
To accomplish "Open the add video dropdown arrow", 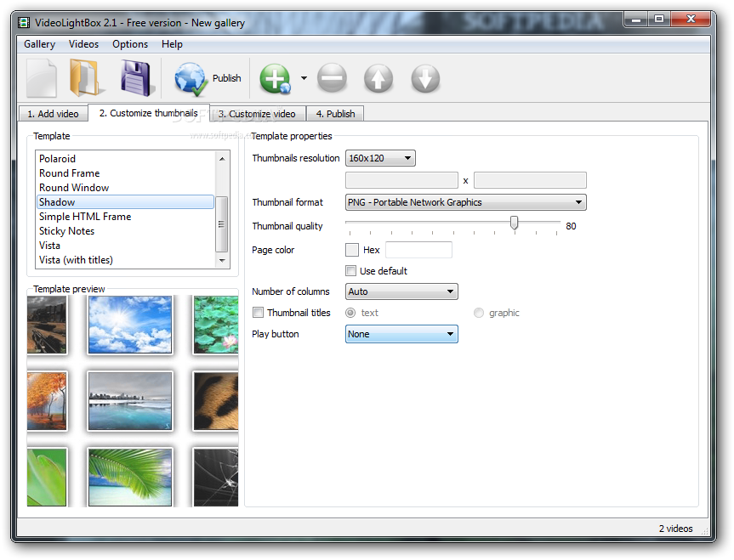I will [x=304, y=78].
